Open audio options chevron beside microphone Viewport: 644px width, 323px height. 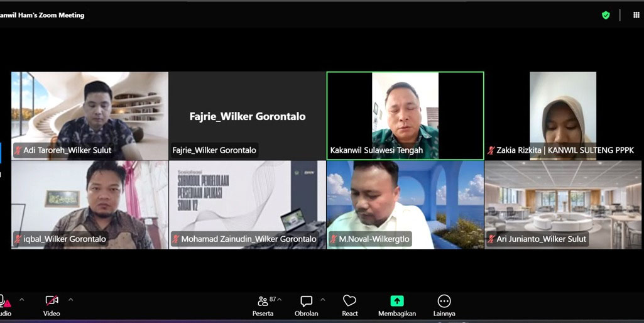22,300
